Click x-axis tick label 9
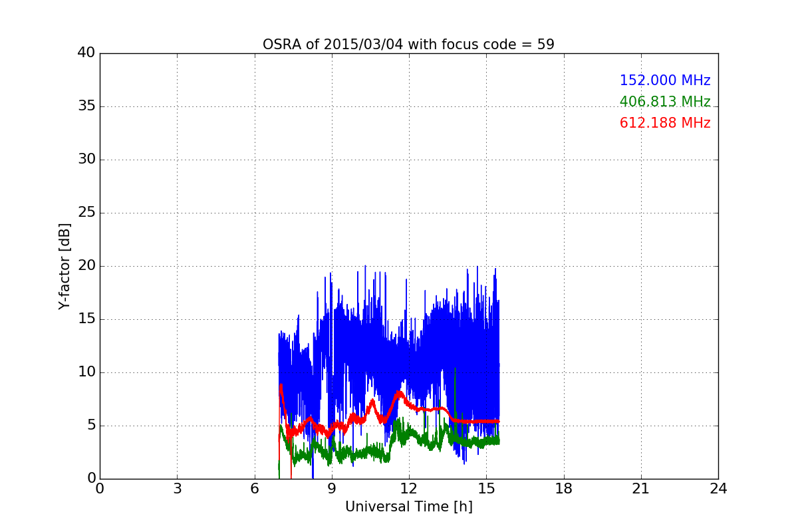798x532 pixels. click(x=332, y=489)
